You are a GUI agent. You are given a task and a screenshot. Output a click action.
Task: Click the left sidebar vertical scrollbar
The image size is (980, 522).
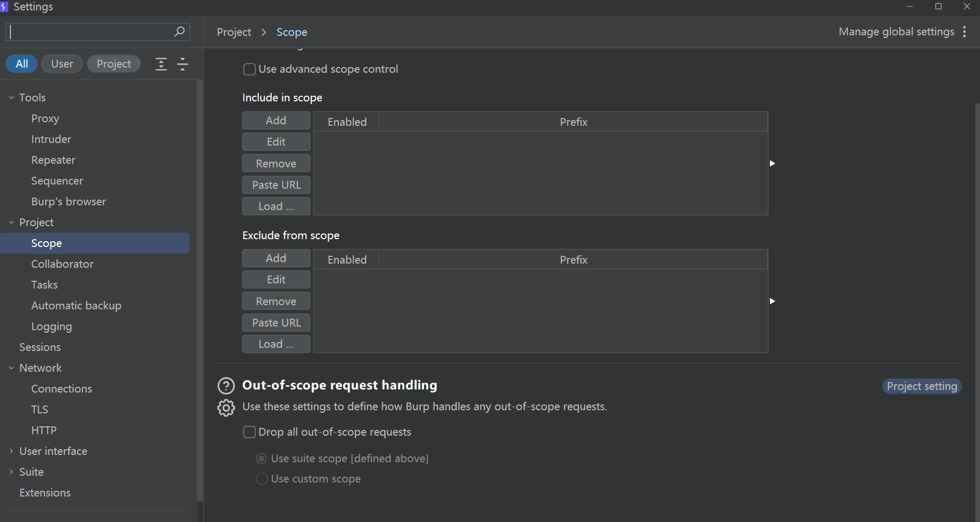click(x=200, y=291)
